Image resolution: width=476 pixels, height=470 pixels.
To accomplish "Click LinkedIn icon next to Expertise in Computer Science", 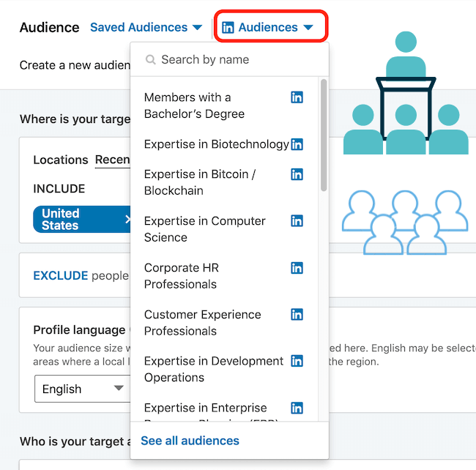I will (297, 221).
